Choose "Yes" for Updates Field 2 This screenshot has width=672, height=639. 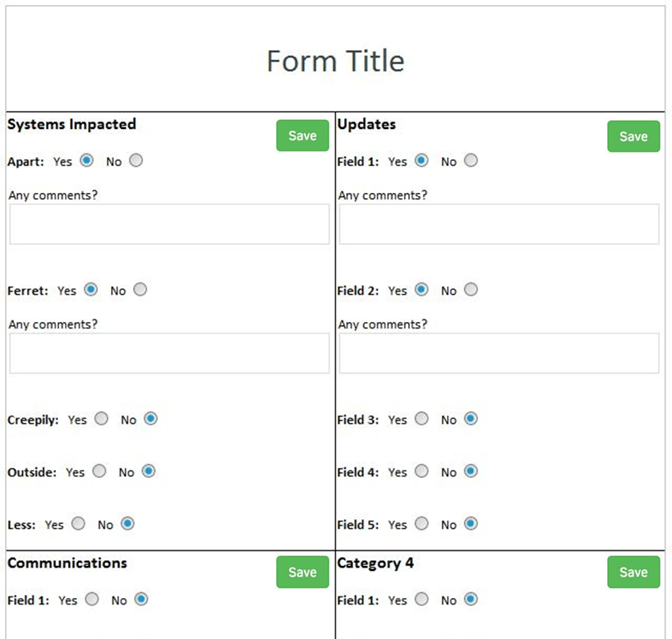[421, 289]
